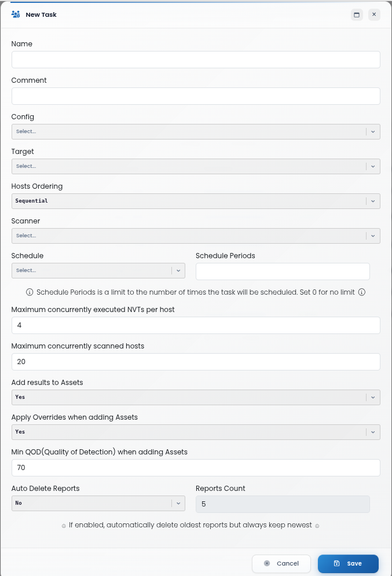The width and height of the screenshot is (392, 576).
Task: Open the Auto Delete Reports dropdown
Action: [x=98, y=503]
